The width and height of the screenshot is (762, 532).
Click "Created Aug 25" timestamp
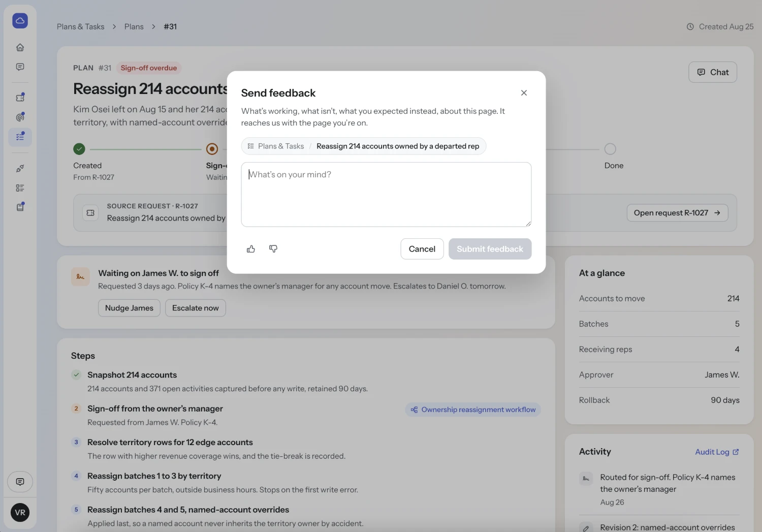(x=720, y=26)
